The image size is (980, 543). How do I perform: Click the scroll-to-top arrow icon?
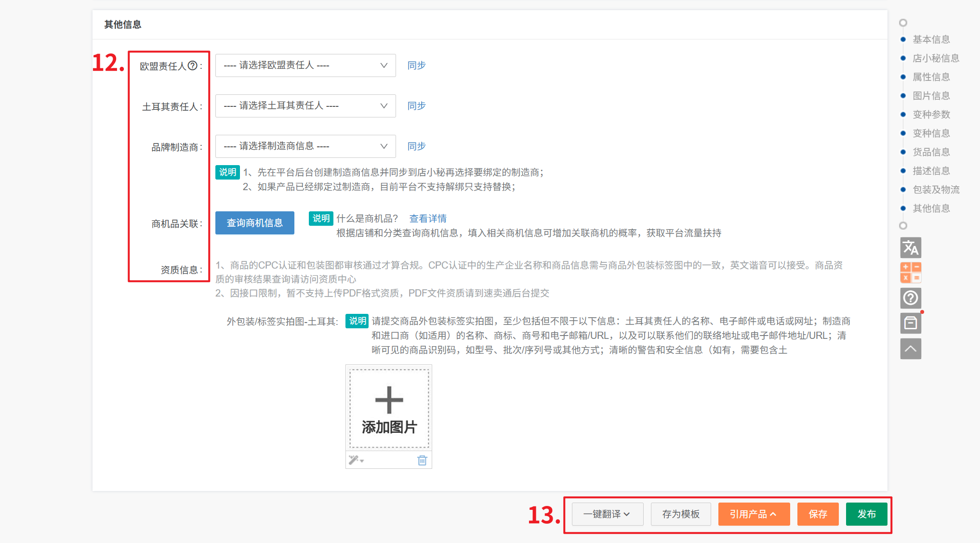pos(910,349)
